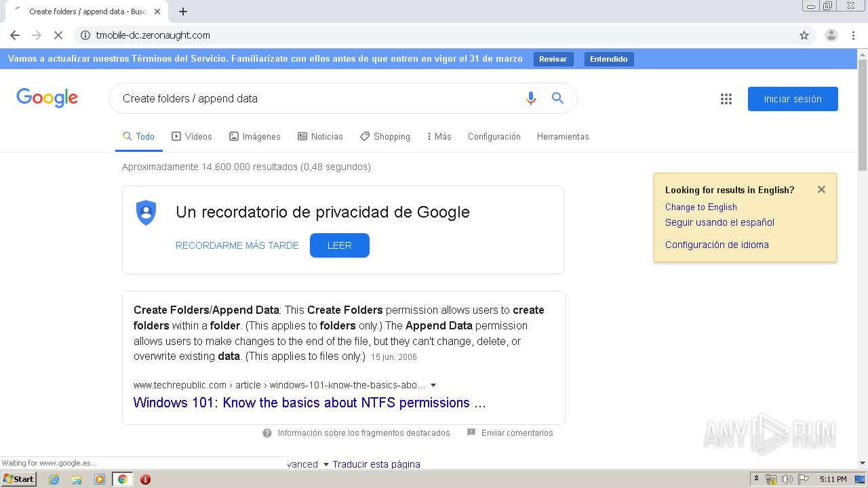The width and height of the screenshot is (868, 488).
Task: Click the LEER privacy button
Action: [340, 245]
